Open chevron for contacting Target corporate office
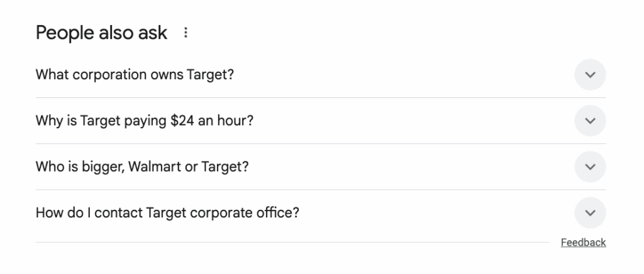644x274 pixels. point(590,213)
